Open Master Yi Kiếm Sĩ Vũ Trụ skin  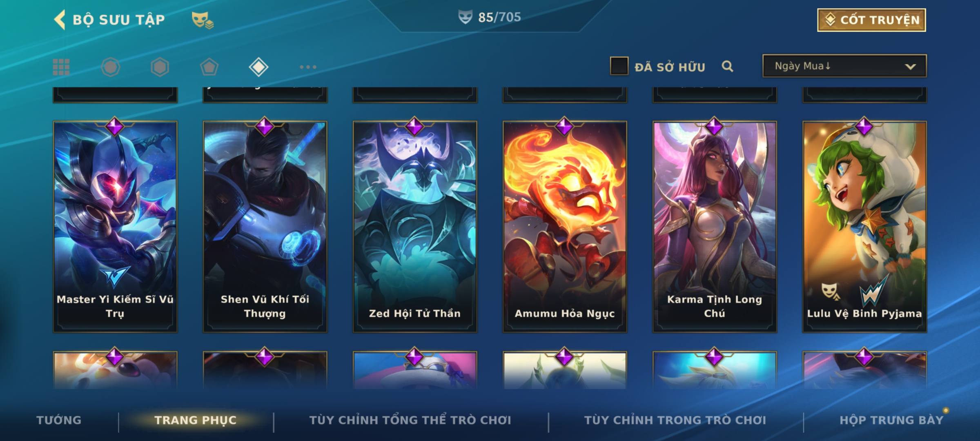[x=115, y=227]
